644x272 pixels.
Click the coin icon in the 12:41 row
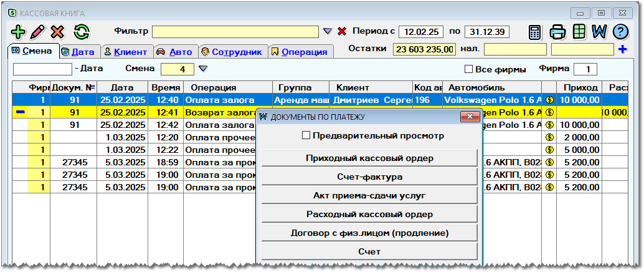click(x=549, y=112)
